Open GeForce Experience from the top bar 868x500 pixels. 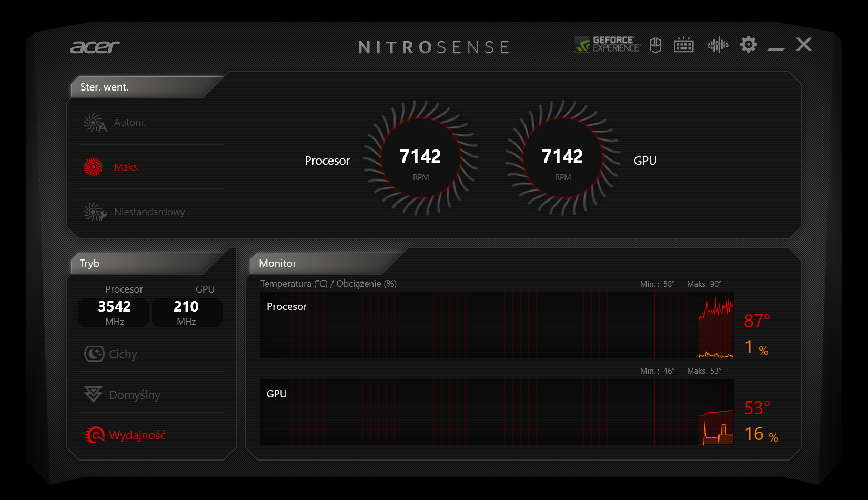[x=608, y=45]
